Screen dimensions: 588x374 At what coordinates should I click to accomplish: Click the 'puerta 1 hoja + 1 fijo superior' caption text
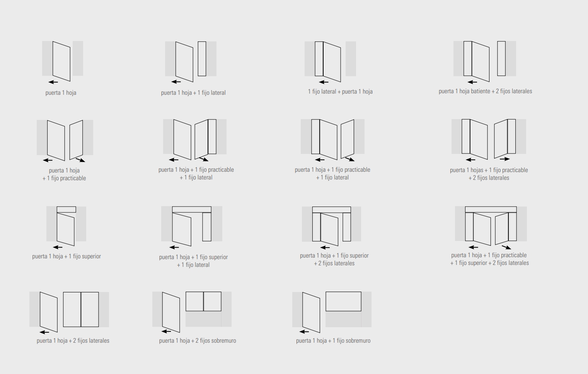click(66, 256)
